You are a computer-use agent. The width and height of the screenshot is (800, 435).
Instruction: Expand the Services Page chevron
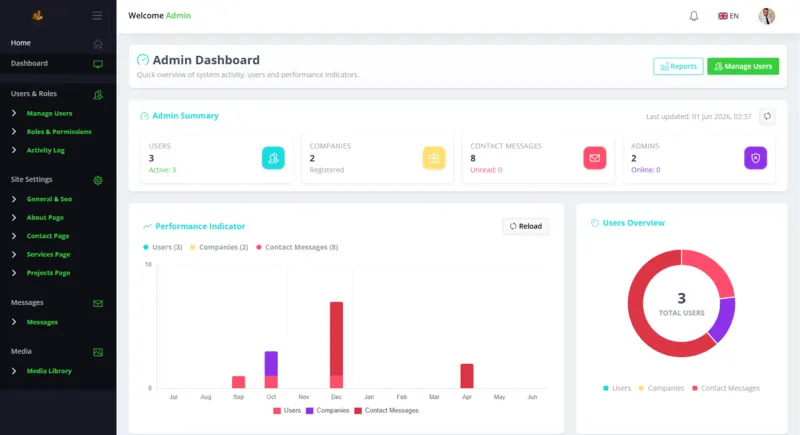pos(14,254)
